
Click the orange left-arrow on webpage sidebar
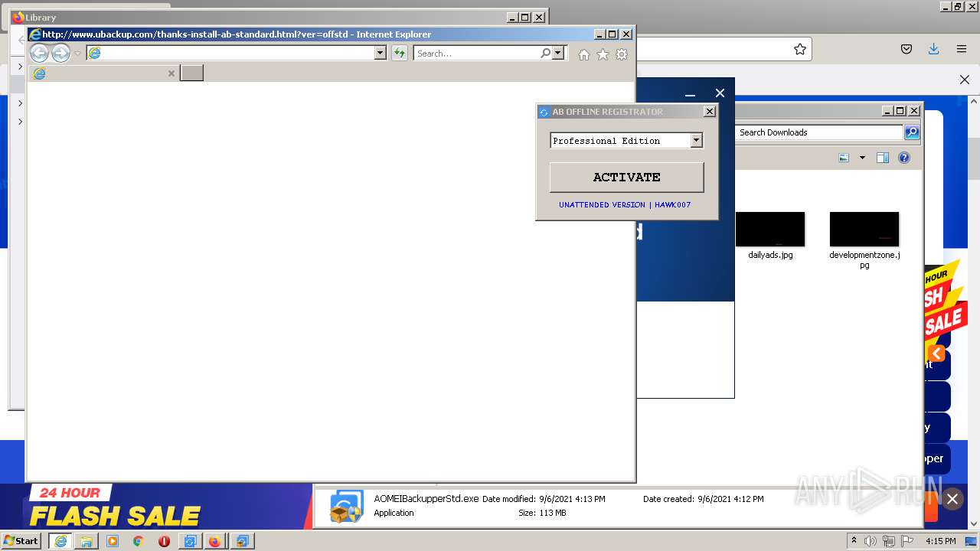pyautogui.click(x=936, y=353)
